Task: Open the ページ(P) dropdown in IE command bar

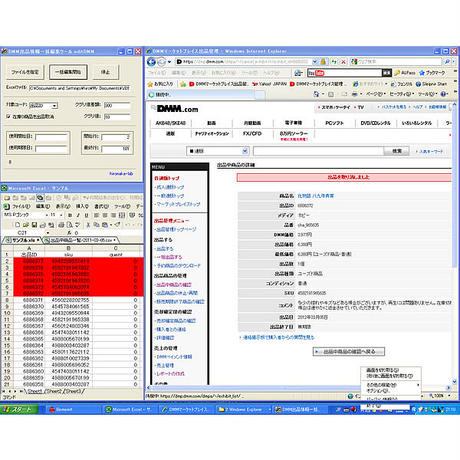Action: 376,94
